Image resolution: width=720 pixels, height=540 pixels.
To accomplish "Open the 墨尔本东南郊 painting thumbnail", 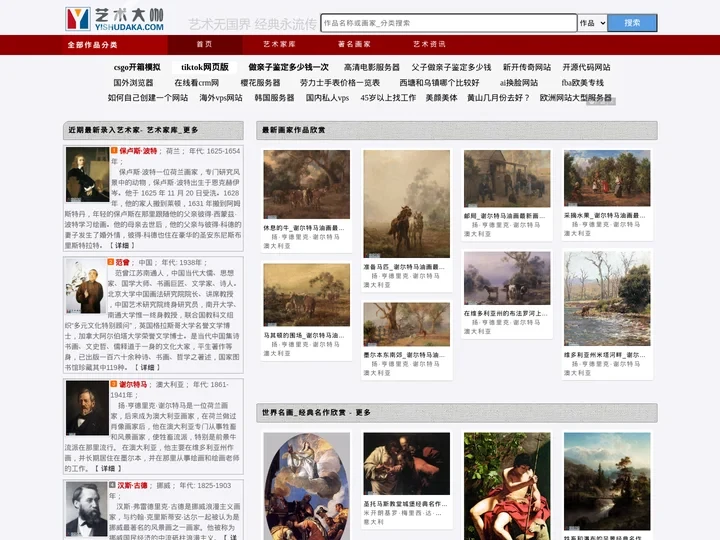I will (x=406, y=324).
